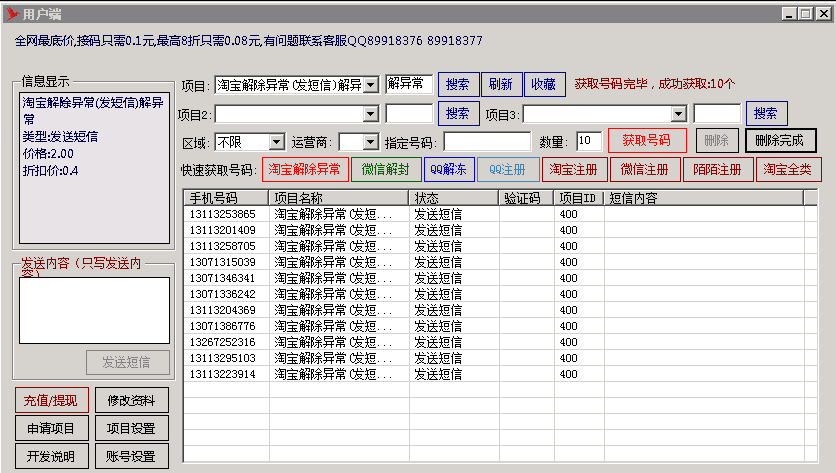Expand the 项目2 combo box arrow
The height and width of the screenshot is (473, 836).
[x=371, y=114]
